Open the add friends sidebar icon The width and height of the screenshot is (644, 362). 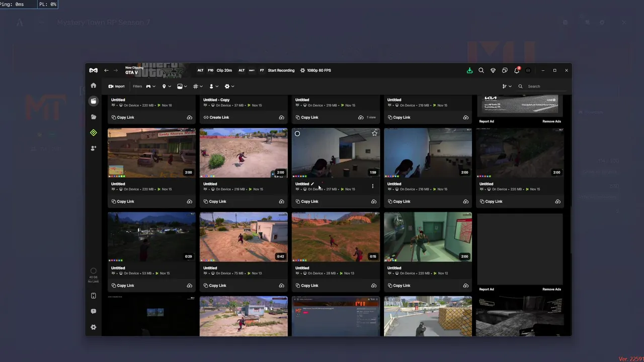94,148
